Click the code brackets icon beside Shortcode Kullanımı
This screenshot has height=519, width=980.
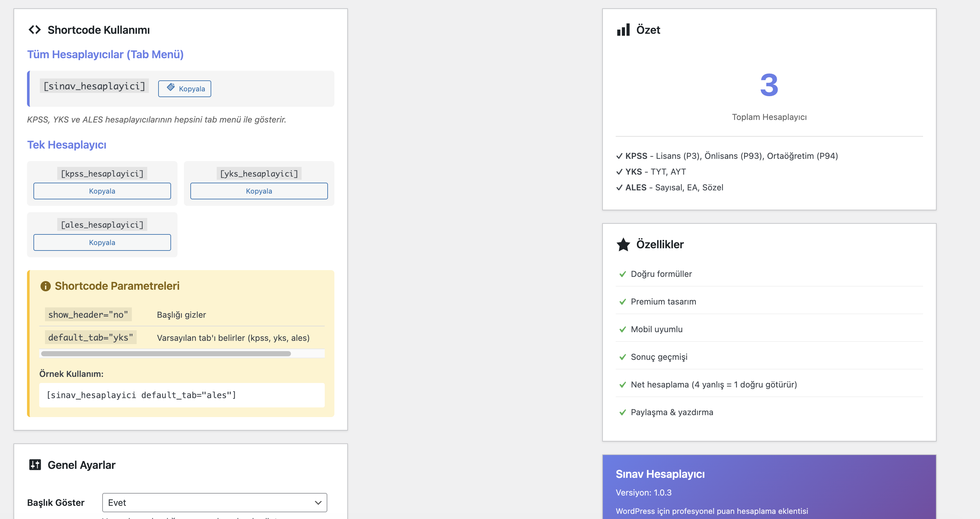[35, 30]
